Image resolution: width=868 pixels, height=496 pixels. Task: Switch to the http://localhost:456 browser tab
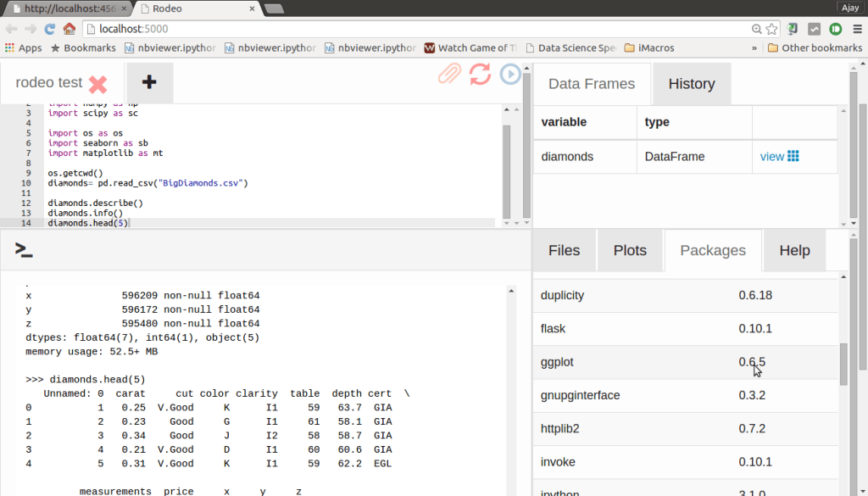click(x=69, y=8)
